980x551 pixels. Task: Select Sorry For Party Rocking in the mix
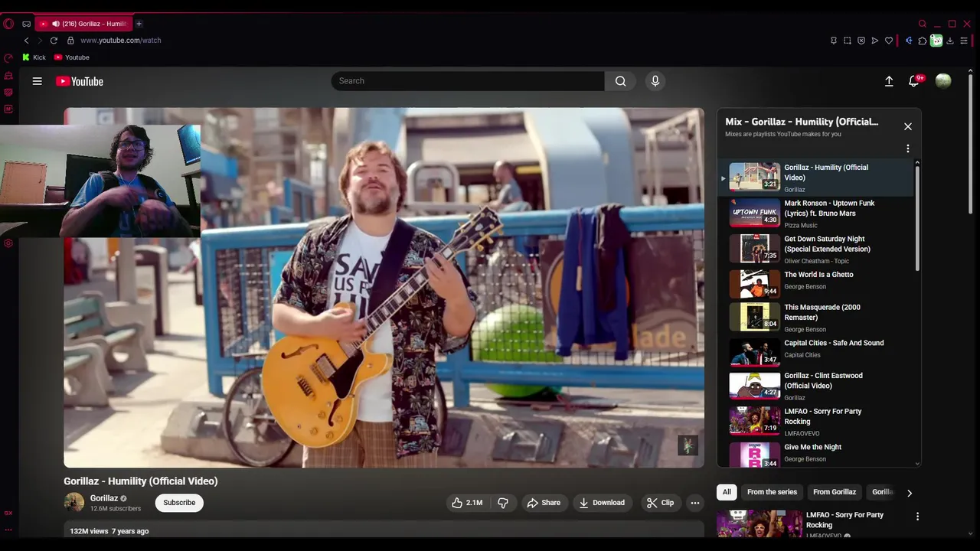tap(815, 422)
